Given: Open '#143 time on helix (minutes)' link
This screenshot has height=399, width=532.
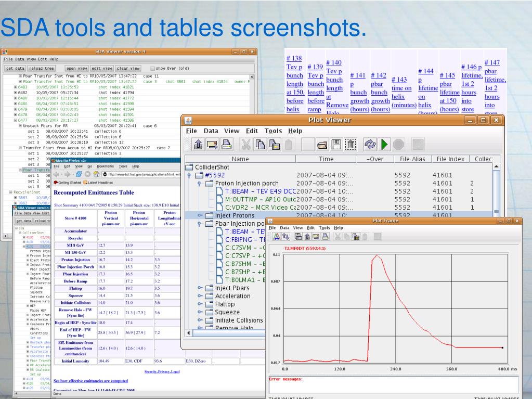Looking at the screenshot, I should click(404, 92).
